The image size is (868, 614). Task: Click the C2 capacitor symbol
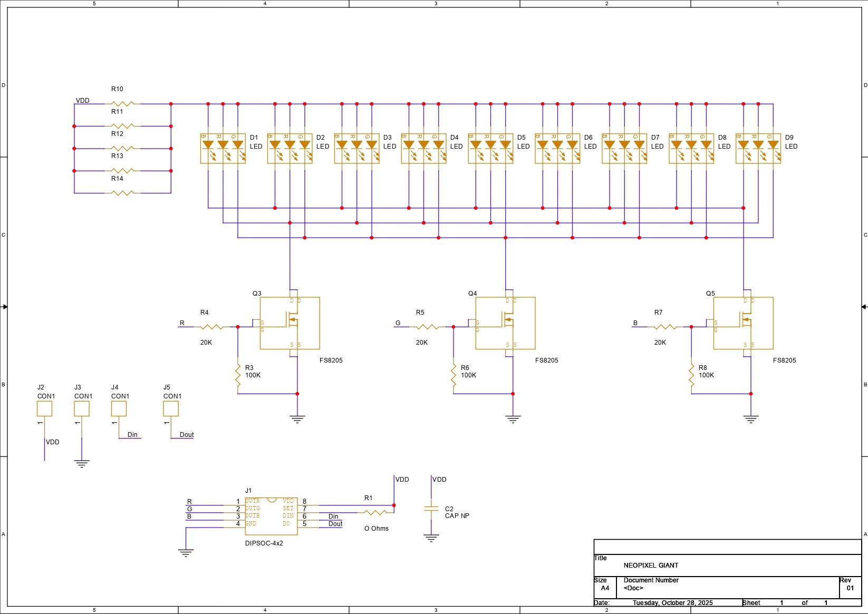tap(431, 509)
